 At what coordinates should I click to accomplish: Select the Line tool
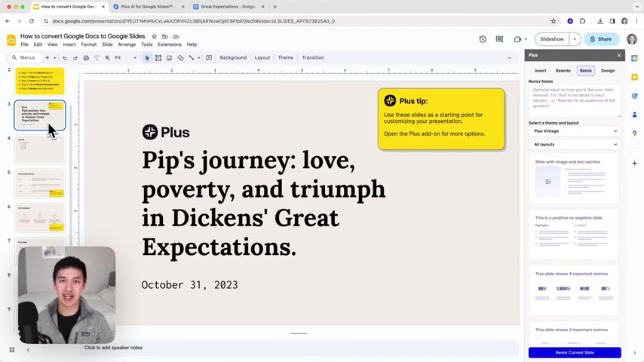pyautogui.click(x=192, y=58)
